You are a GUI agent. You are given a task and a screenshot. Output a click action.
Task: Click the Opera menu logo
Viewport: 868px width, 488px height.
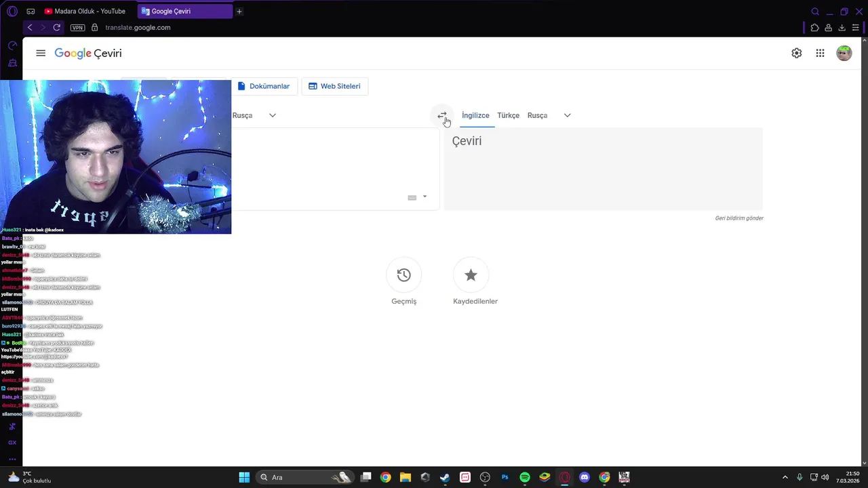click(12, 11)
